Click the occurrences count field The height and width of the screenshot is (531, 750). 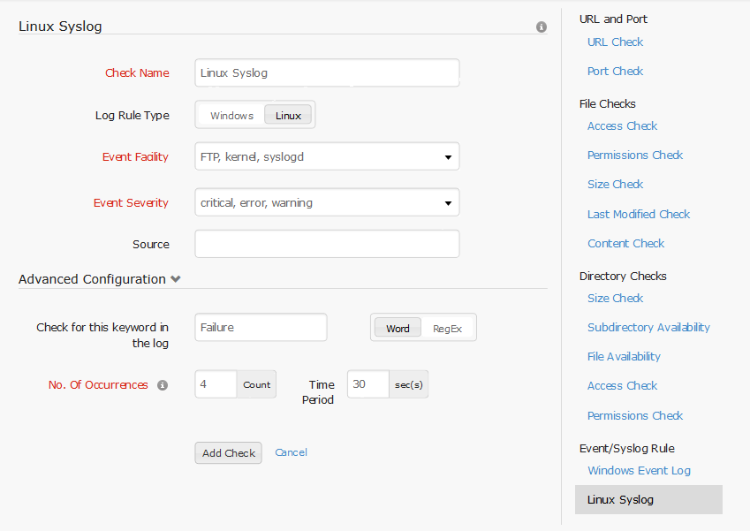coord(215,385)
